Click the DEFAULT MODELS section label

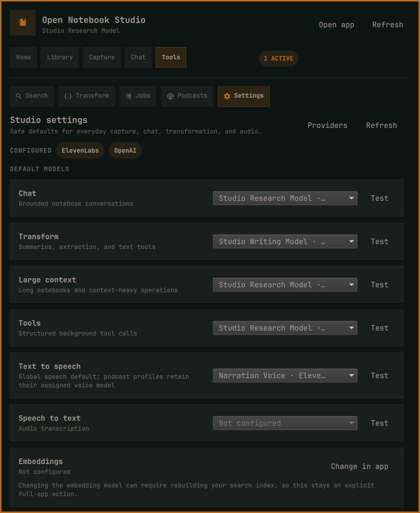coord(40,169)
